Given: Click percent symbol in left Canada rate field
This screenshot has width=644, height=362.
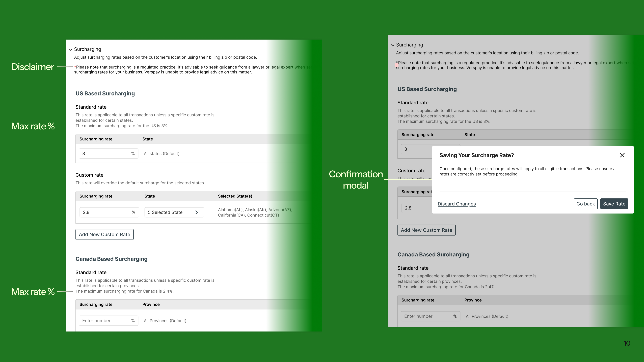Looking at the screenshot, I should (x=133, y=321).
